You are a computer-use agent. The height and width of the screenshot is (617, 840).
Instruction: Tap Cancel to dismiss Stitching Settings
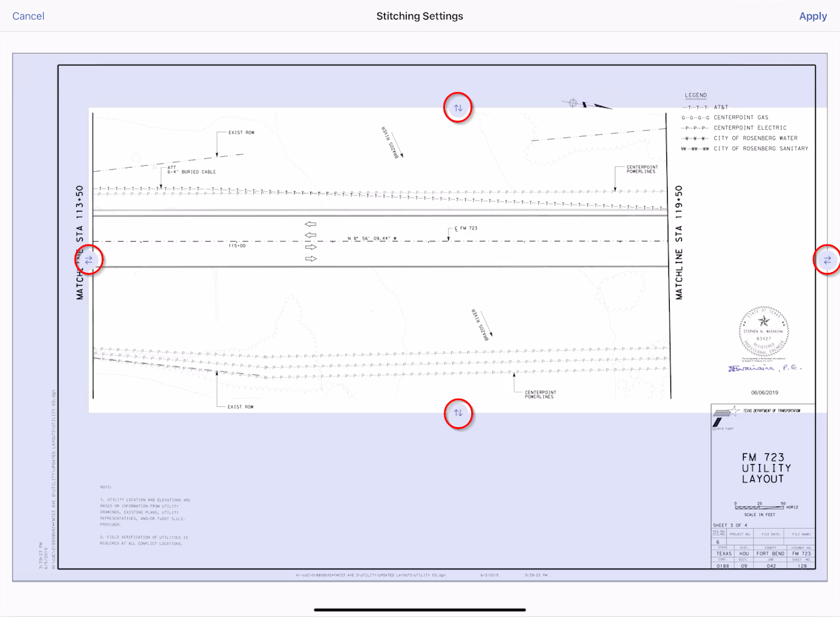[28, 15]
